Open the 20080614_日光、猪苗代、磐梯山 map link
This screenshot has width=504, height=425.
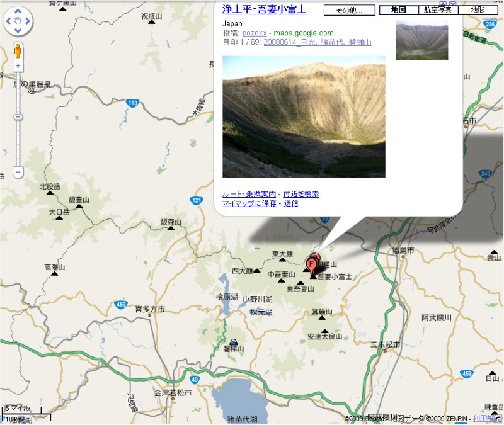point(318,42)
